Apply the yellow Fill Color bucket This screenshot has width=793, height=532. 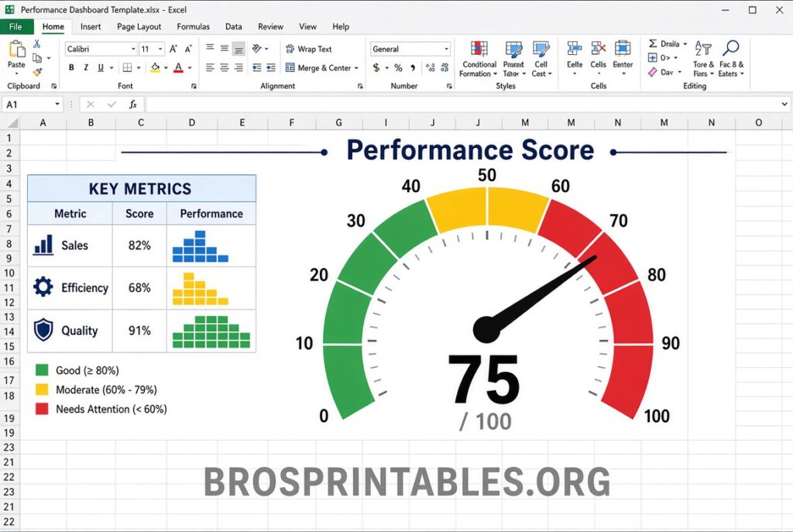coord(155,67)
